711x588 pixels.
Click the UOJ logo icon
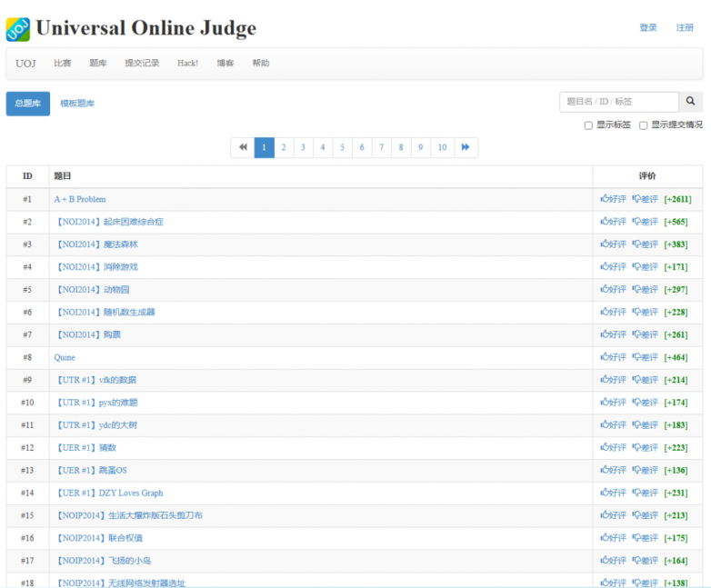[17, 29]
